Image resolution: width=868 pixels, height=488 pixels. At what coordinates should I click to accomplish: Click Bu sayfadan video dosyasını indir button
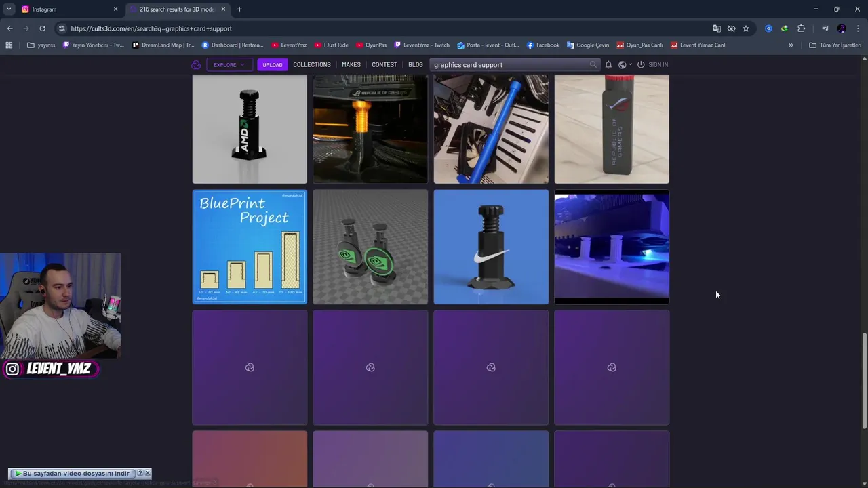(72, 474)
